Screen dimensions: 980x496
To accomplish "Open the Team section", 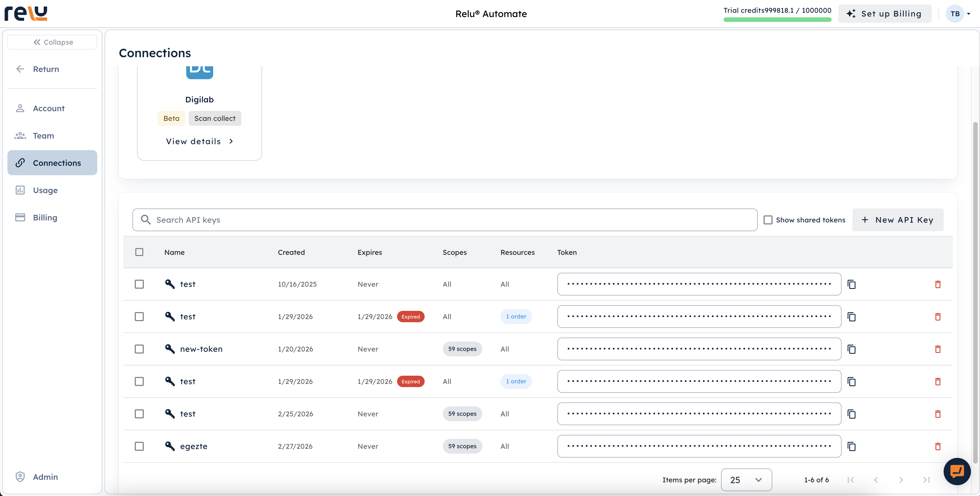I will [x=53, y=135].
